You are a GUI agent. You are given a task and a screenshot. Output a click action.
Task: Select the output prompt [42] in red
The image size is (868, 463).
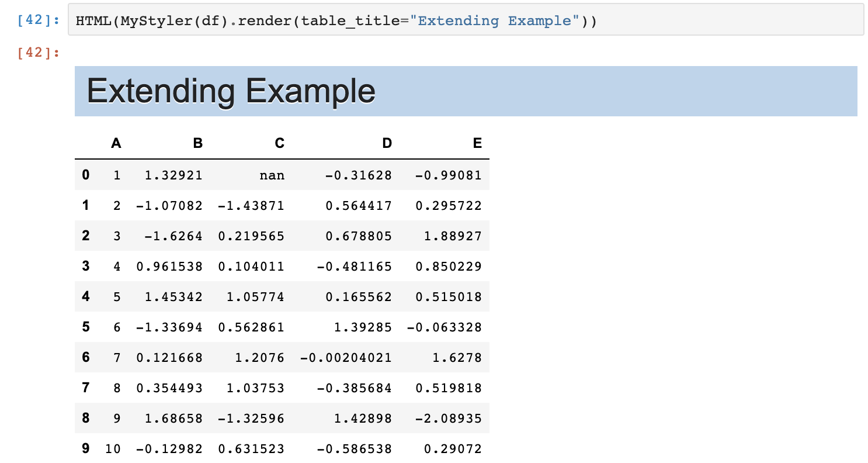tap(39, 53)
